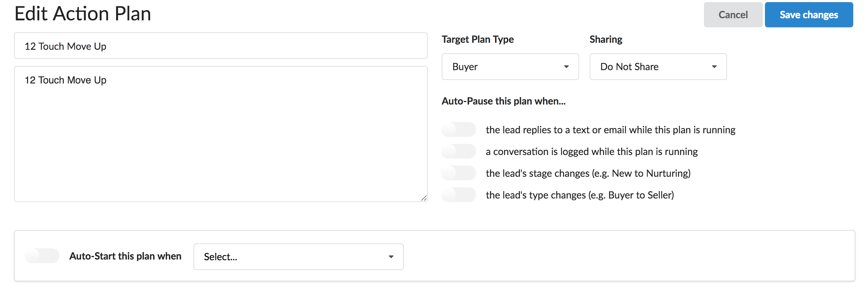Click the Auto-Start this plan when label
Viewport: 868px width, 289px height.
pos(125,256)
